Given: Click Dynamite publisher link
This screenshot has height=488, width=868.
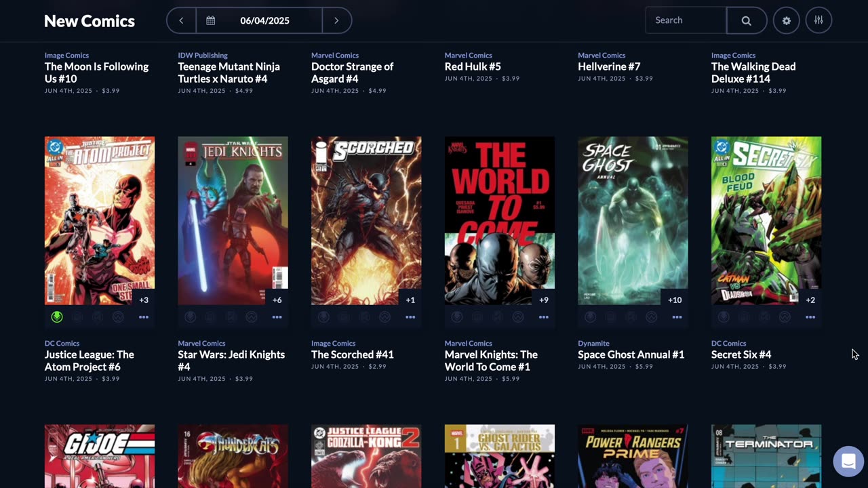Looking at the screenshot, I should (593, 344).
